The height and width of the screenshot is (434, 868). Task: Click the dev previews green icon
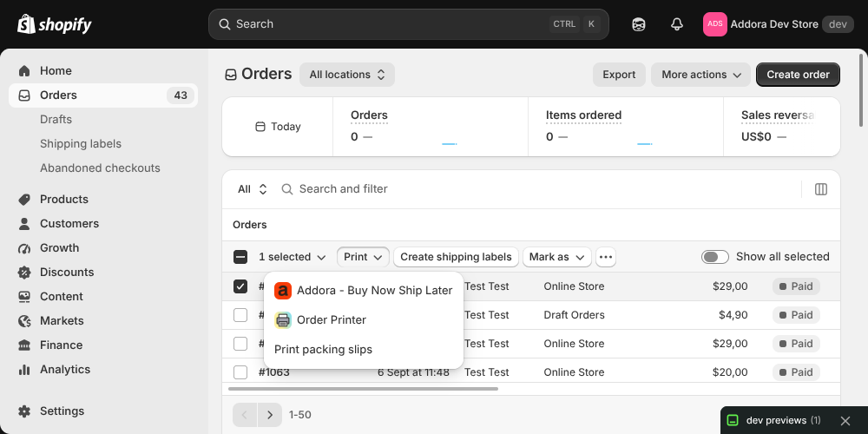(x=733, y=421)
